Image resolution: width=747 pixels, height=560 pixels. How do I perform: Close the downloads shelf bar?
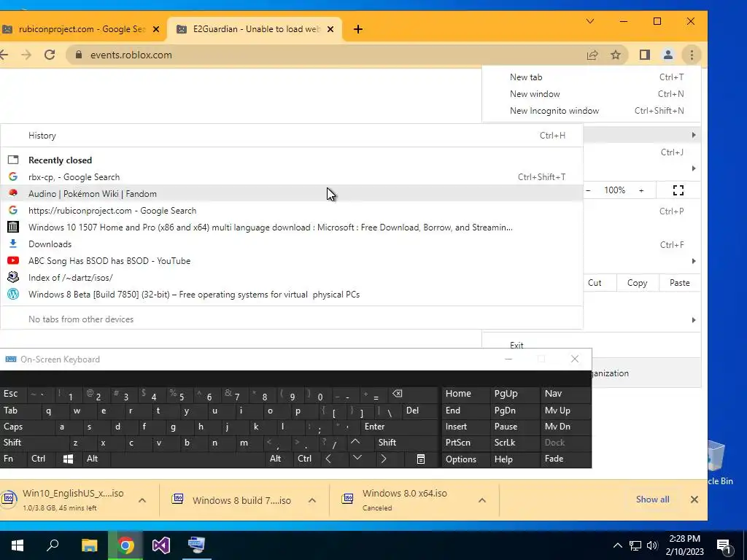coord(694,499)
